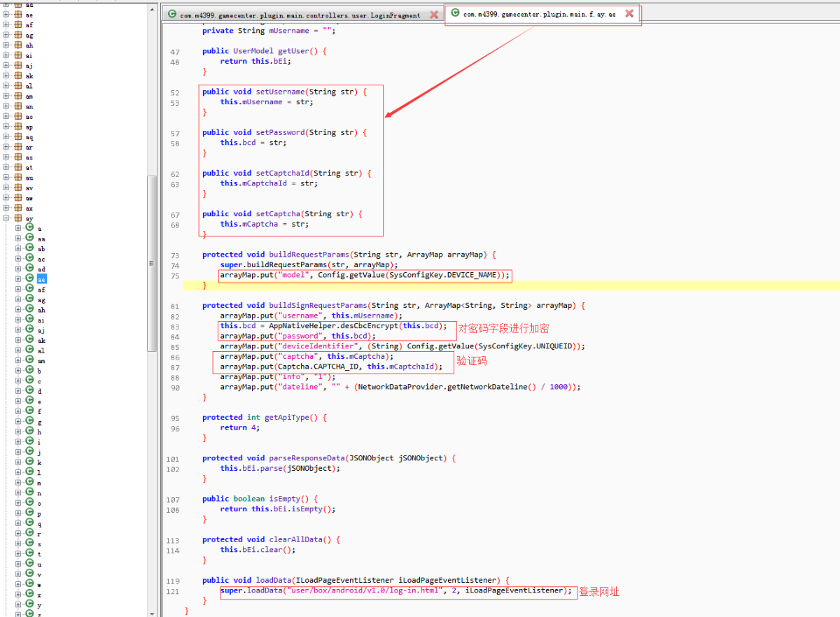Click the tree panel scrollbar thumb

152,263
